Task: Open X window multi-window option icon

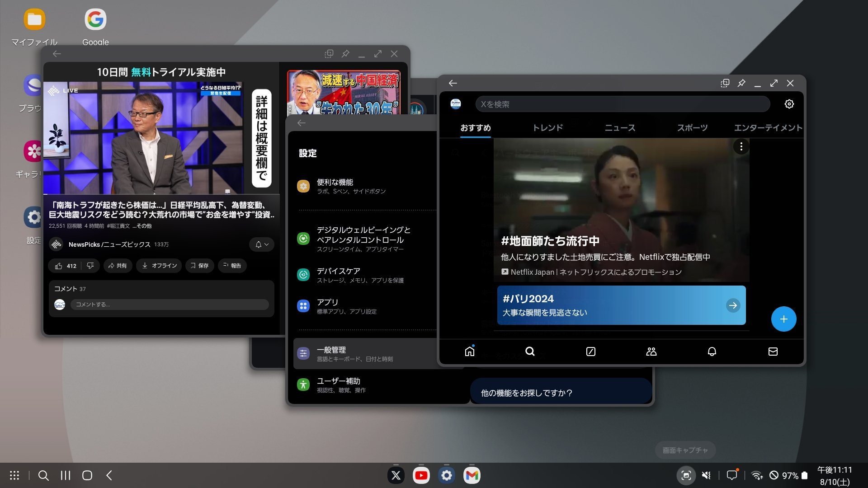Action: point(725,83)
